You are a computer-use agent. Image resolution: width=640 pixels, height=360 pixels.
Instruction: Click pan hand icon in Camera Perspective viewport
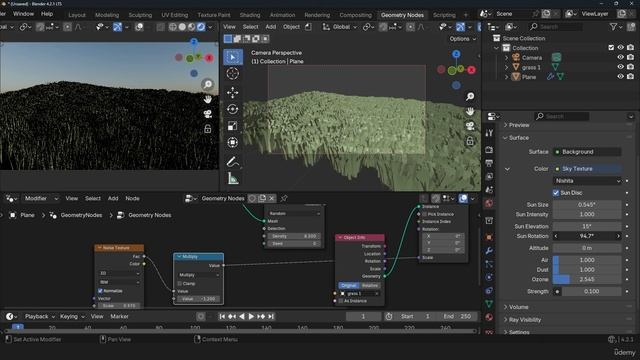[470, 111]
